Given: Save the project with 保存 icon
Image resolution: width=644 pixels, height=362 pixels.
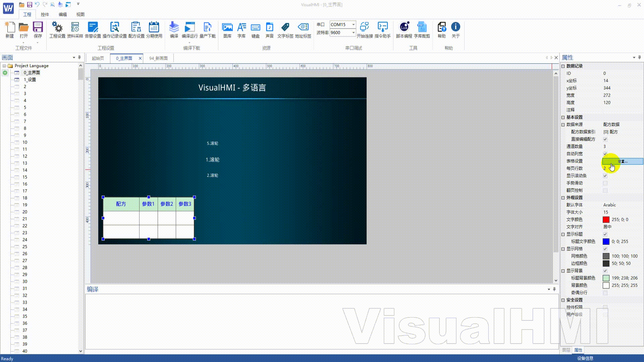Looking at the screenshot, I should pyautogui.click(x=38, y=30).
